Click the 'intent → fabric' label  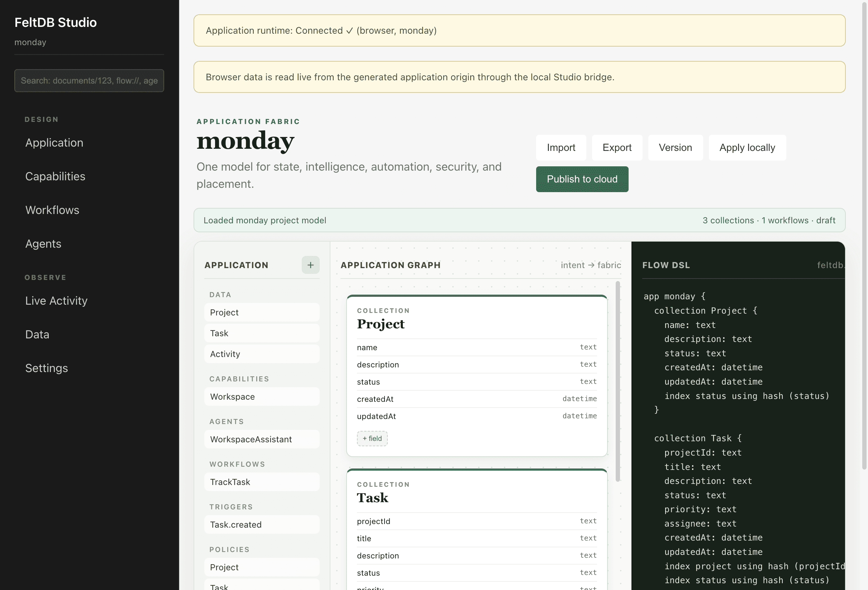click(591, 265)
